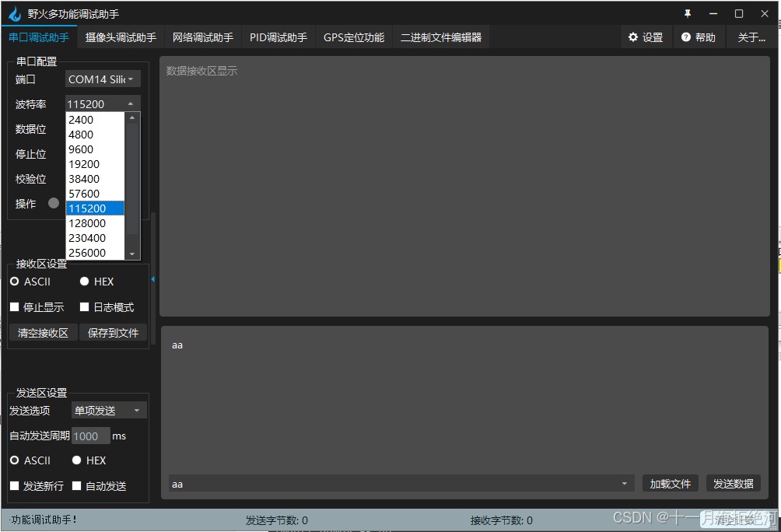781x532 pixels.
Task: Click the flame app logo icon
Action: click(x=16, y=13)
